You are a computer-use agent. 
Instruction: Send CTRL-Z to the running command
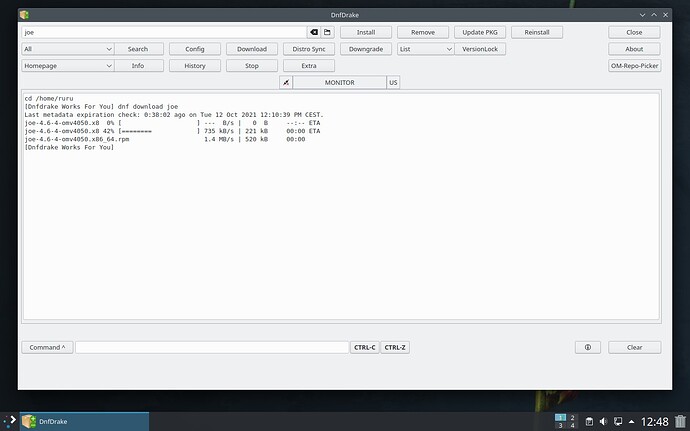[x=395, y=347]
